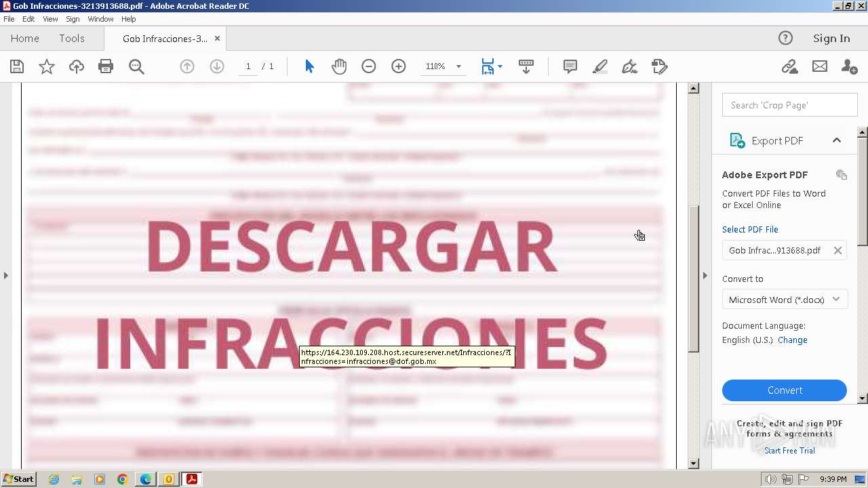Upload the file with the cloud arrow icon
Viewport: 868px width, 488px height.
pyautogui.click(x=77, y=66)
